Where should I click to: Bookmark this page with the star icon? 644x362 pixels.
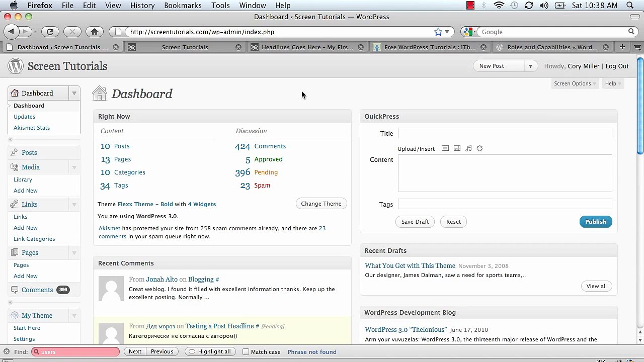coord(438,32)
